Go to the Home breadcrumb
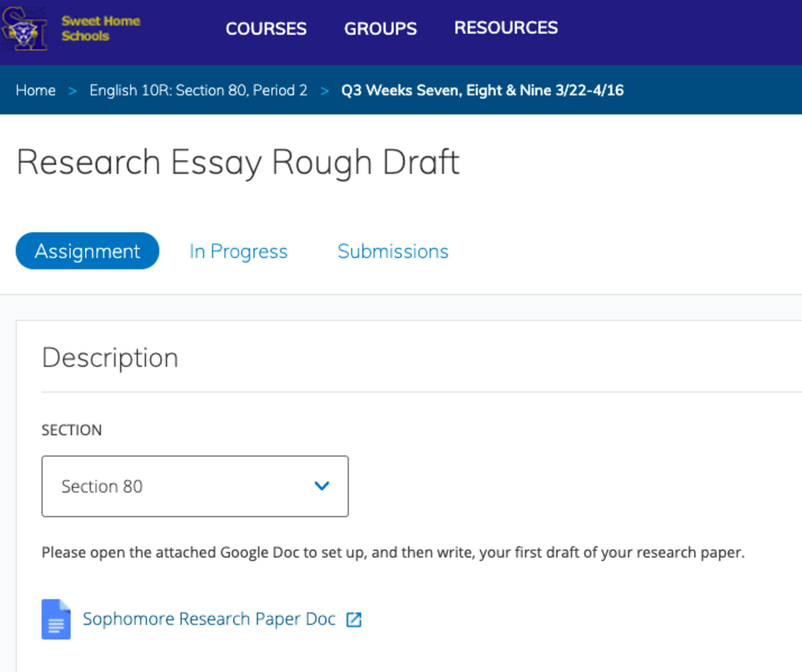This screenshot has height=672, width=802. point(36,90)
